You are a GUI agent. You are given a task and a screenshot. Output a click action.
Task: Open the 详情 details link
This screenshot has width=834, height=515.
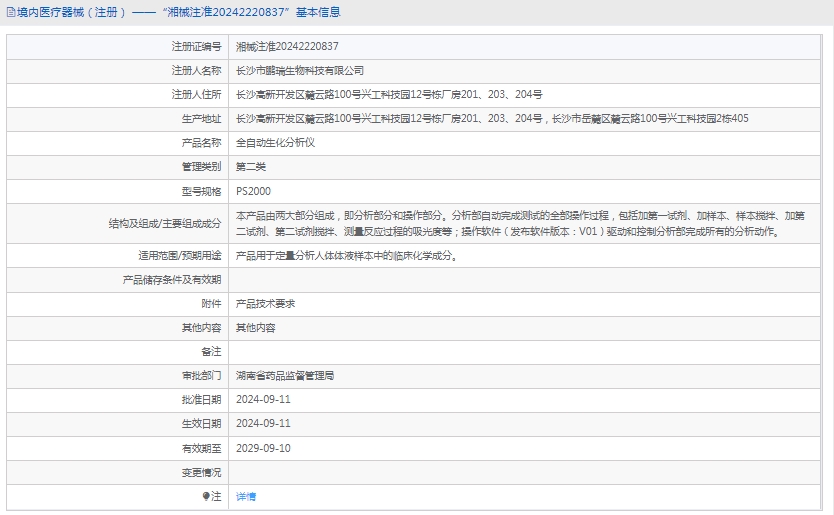pyautogui.click(x=246, y=496)
